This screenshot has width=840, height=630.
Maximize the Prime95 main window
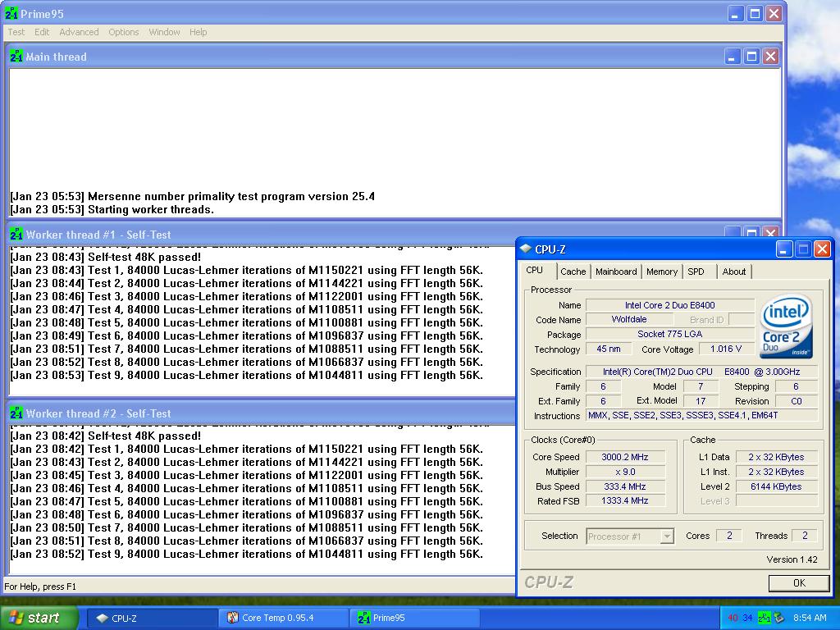(x=755, y=14)
